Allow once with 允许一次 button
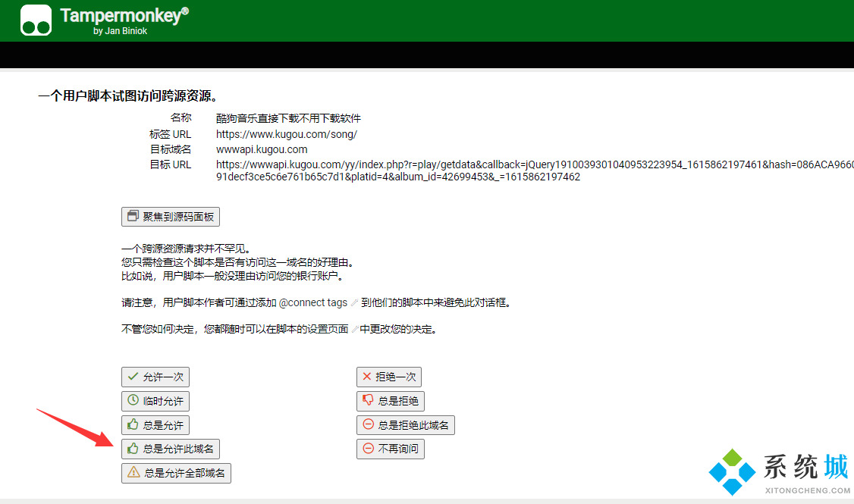The image size is (854, 504). tap(155, 377)
